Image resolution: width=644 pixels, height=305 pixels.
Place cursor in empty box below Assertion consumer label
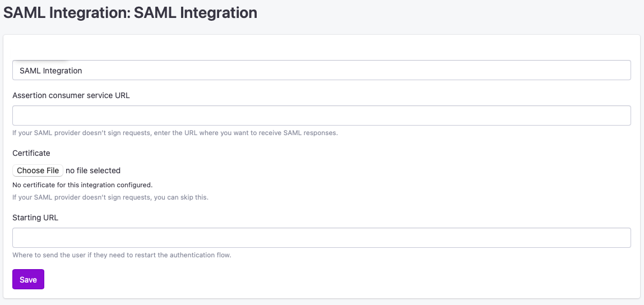[322, 115]
